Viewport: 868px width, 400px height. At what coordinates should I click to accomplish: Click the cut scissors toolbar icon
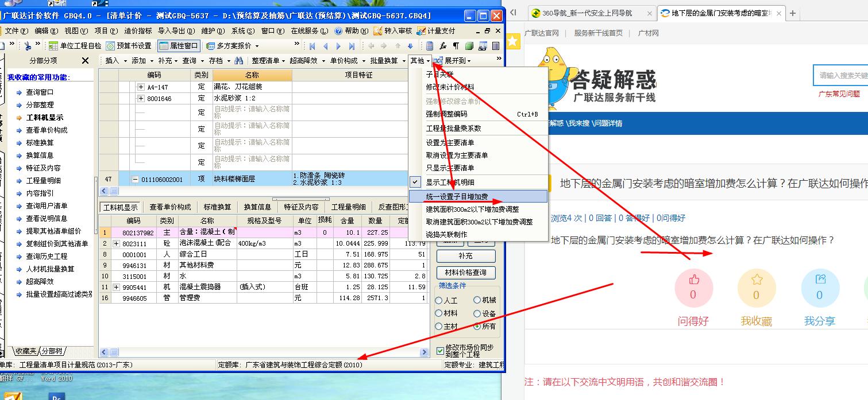[x=26, y=46]
